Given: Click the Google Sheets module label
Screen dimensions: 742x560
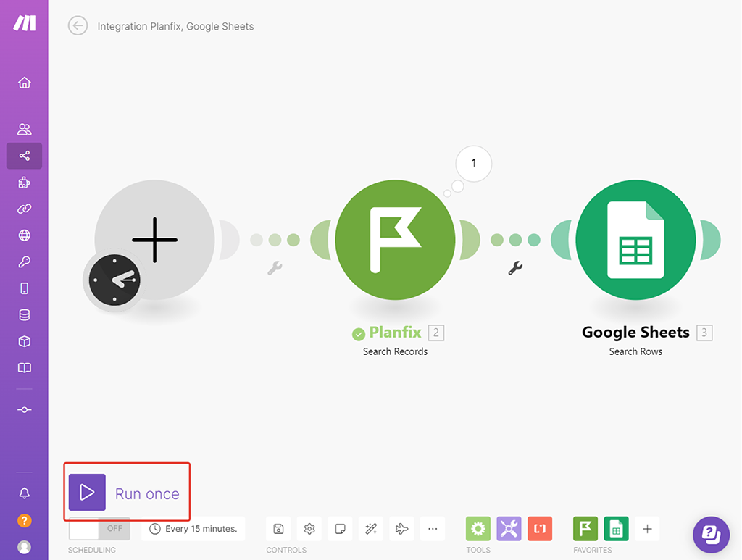Looking at the screenshot, I should 635,333.
